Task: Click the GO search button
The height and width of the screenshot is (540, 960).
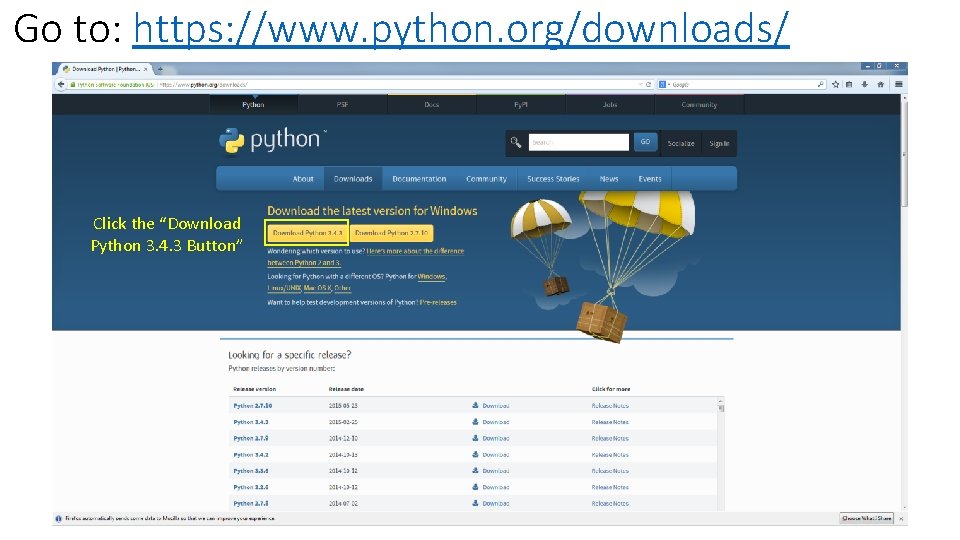Action: pos(645,142)
